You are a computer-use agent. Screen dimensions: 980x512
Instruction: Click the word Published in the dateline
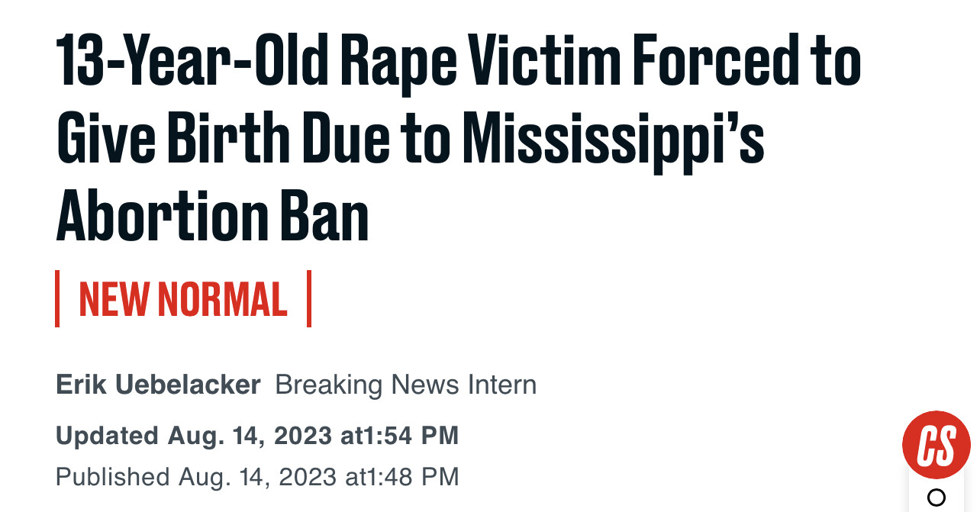pos(113,477)
